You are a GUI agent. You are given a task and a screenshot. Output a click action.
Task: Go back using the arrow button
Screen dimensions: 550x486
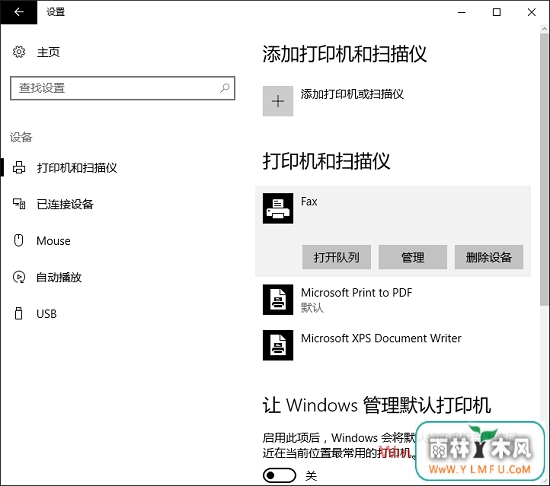click(19, 12)
